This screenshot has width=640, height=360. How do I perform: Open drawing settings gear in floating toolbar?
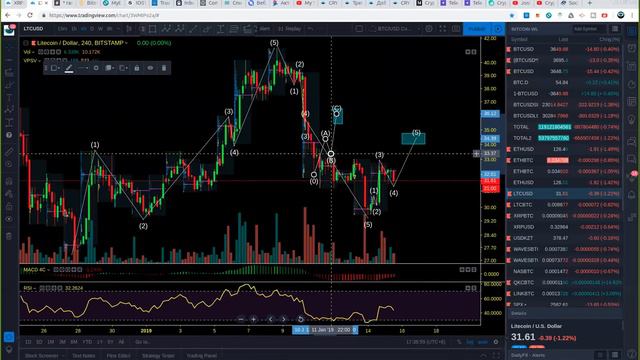(x=96, y=68)
